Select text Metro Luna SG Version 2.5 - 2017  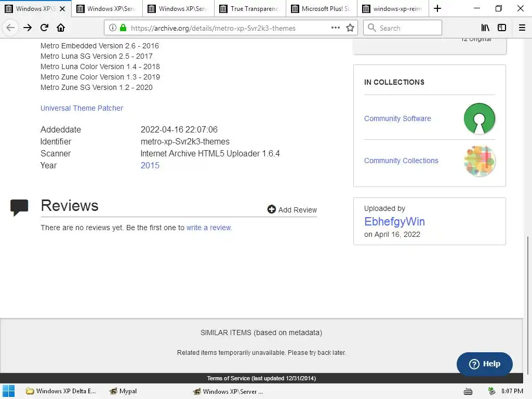(96, 56)
